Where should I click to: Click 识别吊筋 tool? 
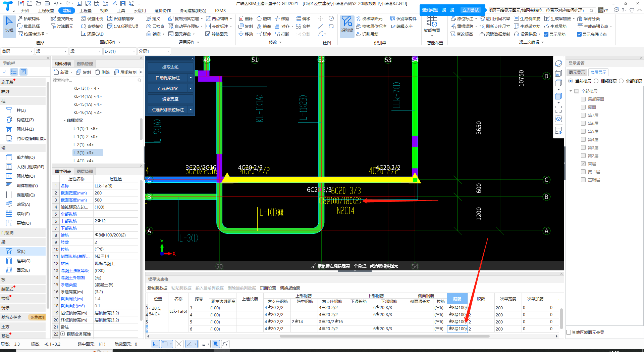click(x=367, y=34)
